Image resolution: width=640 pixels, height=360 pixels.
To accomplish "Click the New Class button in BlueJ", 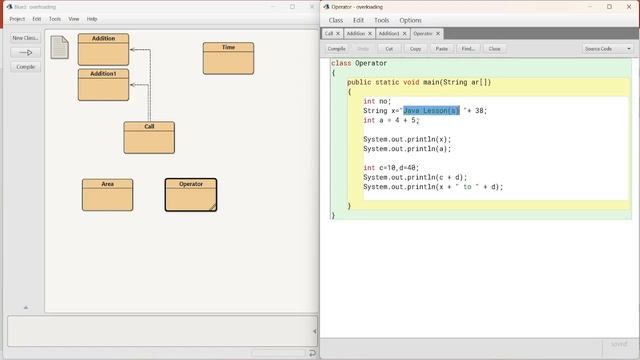I will pyautogui.click(x=25, y=38).
